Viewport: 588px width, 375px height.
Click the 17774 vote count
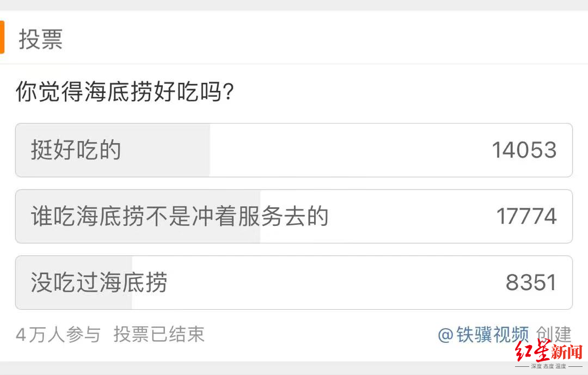tap(526, 217)
